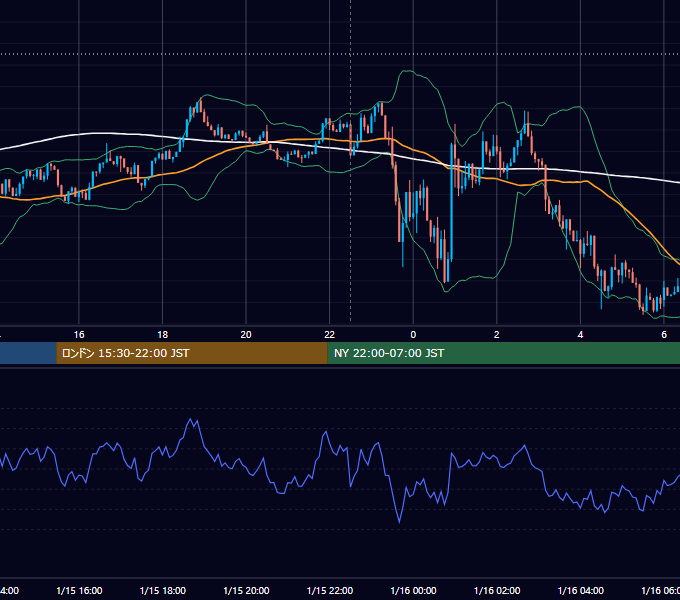Select the NY 22:00-07:00 JST session bar
The width and height of the screenshot is (680, 600).
tap(503, 353)
